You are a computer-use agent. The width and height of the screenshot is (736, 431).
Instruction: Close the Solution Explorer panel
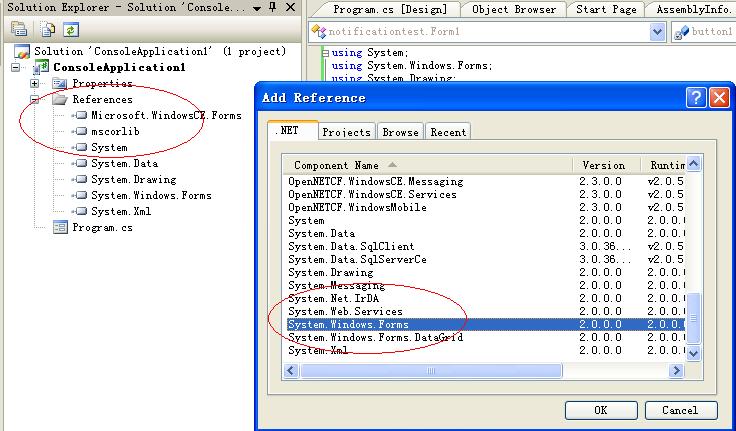click(x=291, y=7)
